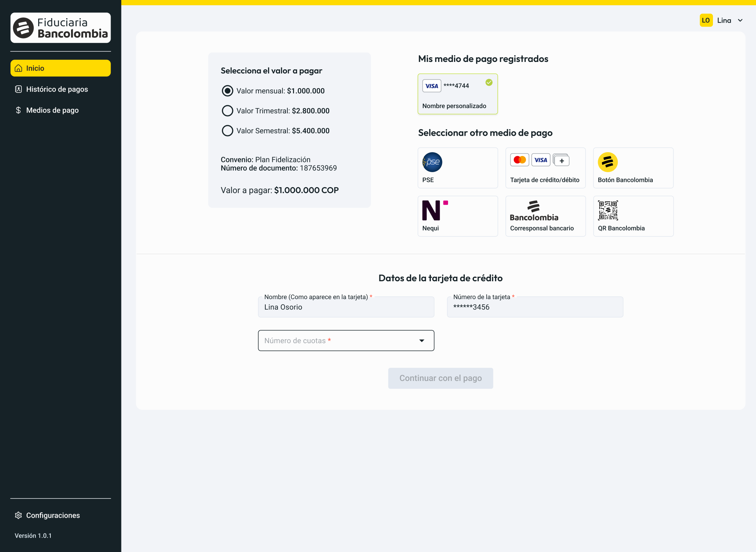756x552 pixels.
Task: Open Histórico de pagos in sidebar
Action: coord(57,89)
